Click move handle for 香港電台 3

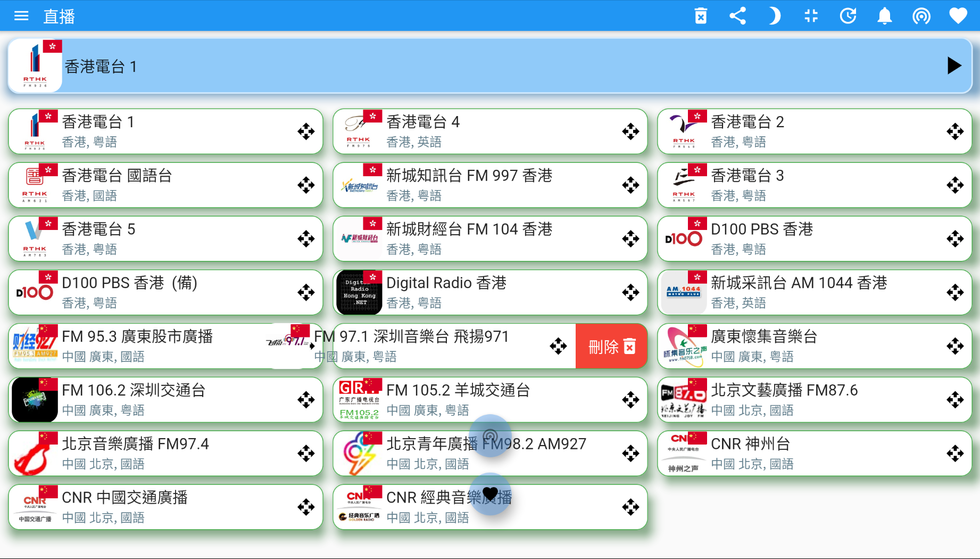[x=955, y=185]
